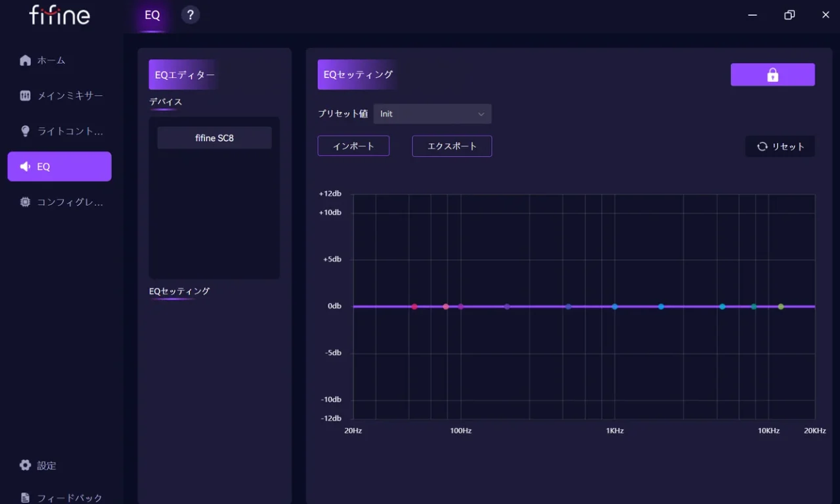Open the configuration chip icon

coord(25,202)
